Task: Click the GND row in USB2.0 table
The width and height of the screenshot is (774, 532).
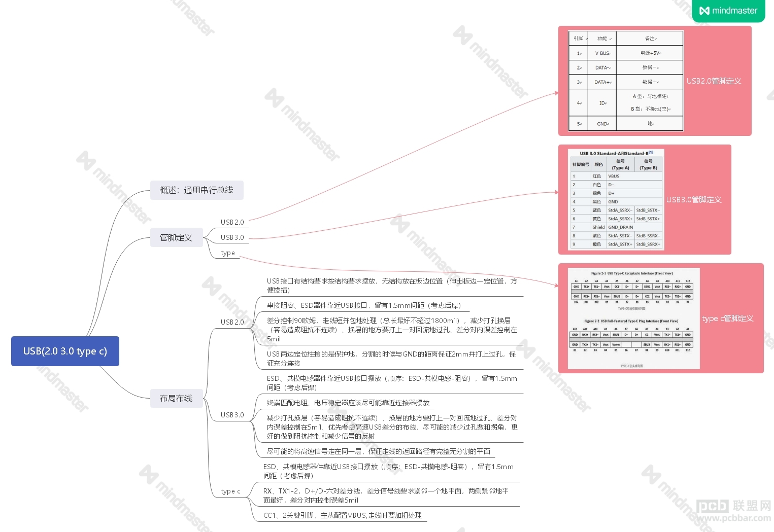Action: pyautogui.click(x=626, y=124)
